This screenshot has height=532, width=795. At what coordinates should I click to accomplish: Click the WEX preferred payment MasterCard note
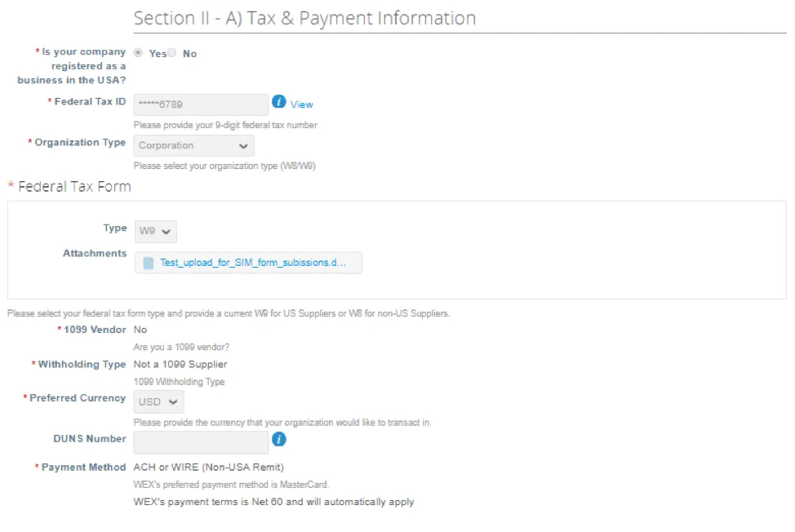coord(231,485)
